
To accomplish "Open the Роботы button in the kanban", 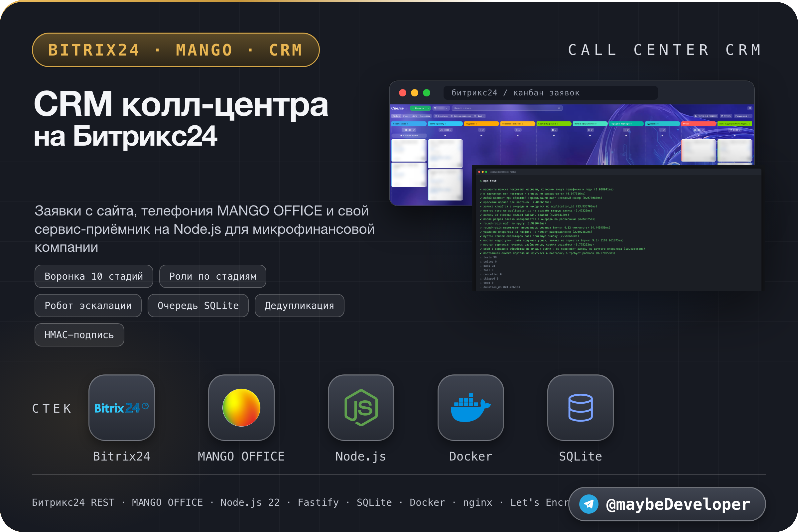I will point(727,116).
